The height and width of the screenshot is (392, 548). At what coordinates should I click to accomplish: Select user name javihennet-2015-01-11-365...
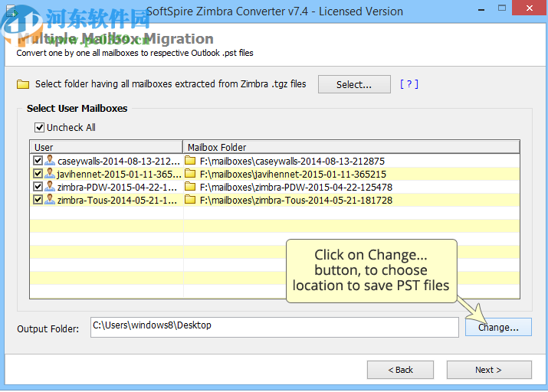(x=119, y=174)
